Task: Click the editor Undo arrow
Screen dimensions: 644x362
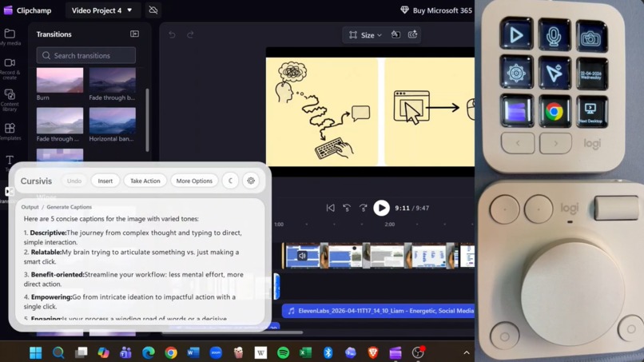Action: tap(172, 35)
